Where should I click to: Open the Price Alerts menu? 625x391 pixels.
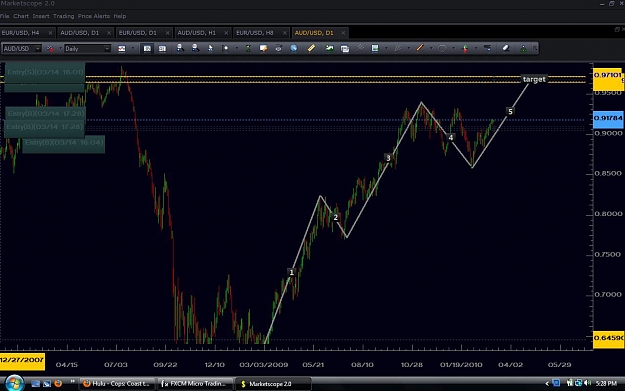(x=94, y=16)
